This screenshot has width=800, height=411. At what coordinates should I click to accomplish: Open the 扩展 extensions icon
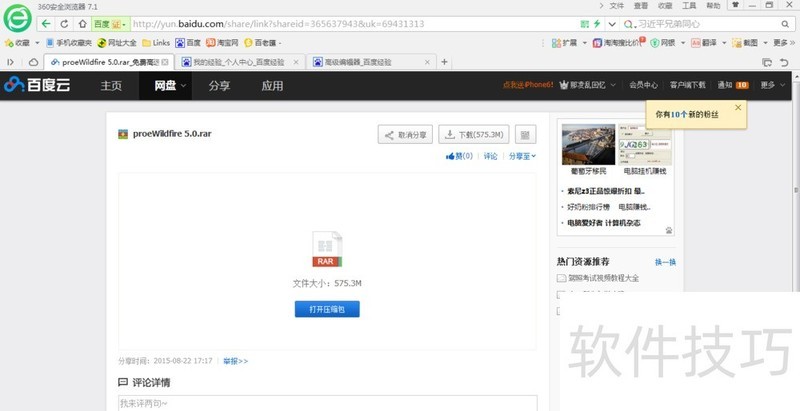(x=564, y=43)
